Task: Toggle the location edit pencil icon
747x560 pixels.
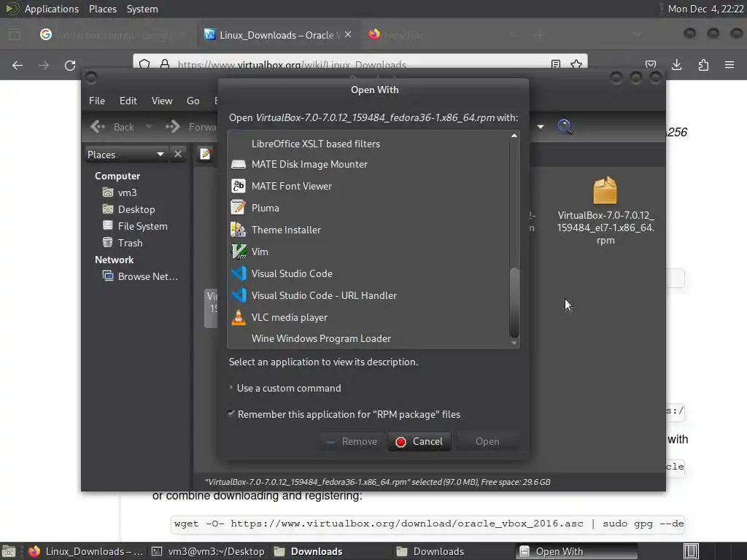Action: [x=205, y=154]
